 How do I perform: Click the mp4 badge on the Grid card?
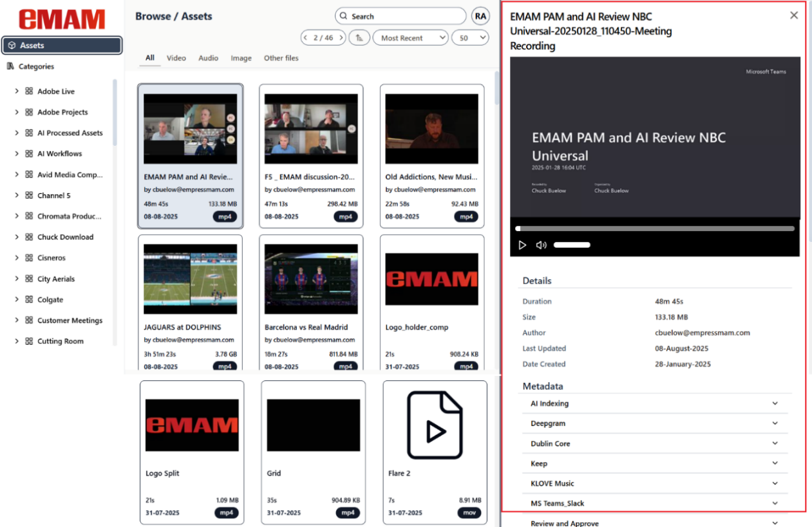pyautogui.click(x=348, y=513)
